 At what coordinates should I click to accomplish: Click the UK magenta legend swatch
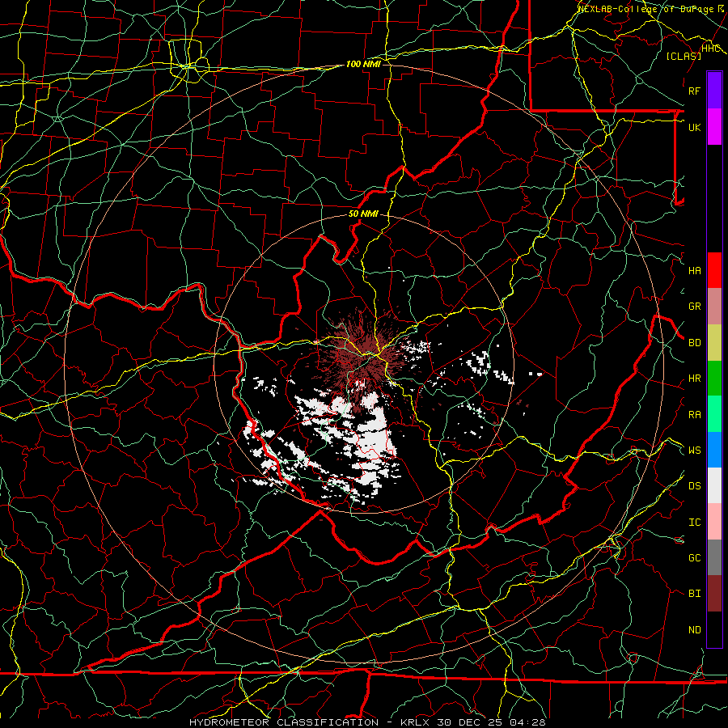714,127
